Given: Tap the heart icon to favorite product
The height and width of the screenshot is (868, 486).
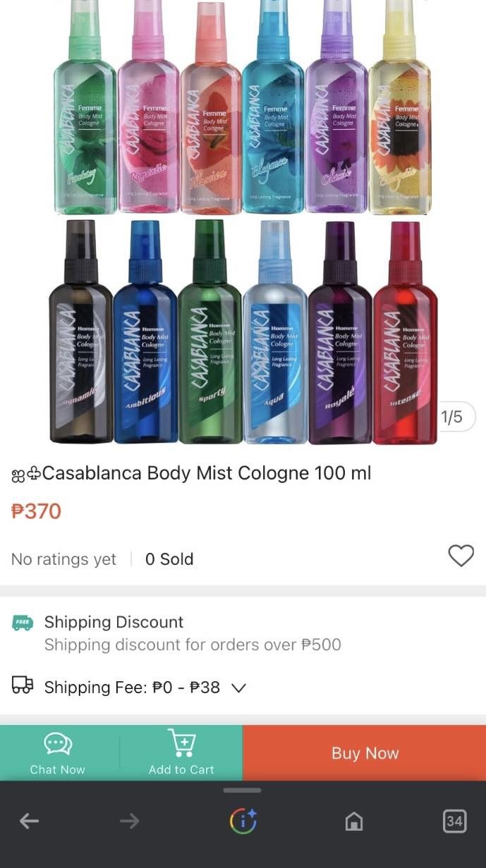Looking at the screenshot, I should [x=461, y=556].
